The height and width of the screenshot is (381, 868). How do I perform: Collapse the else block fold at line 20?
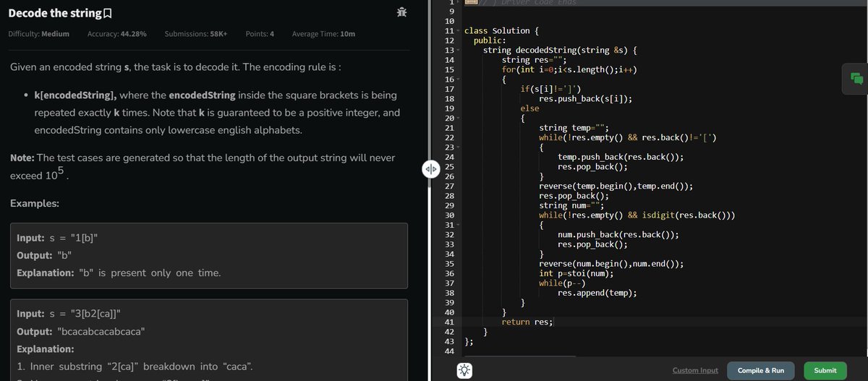[x=459, y=117]
